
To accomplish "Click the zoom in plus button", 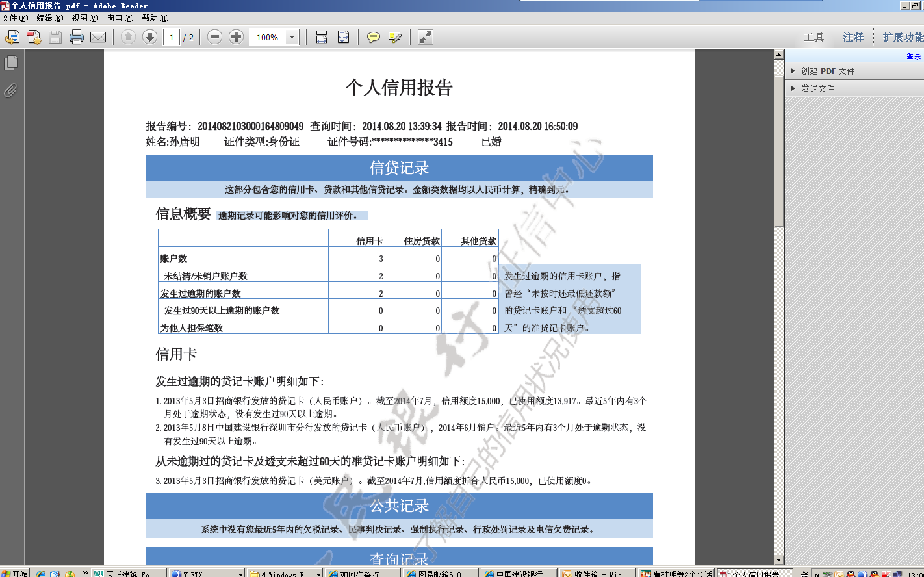I will pyautogui.click(x=237, y=37).
